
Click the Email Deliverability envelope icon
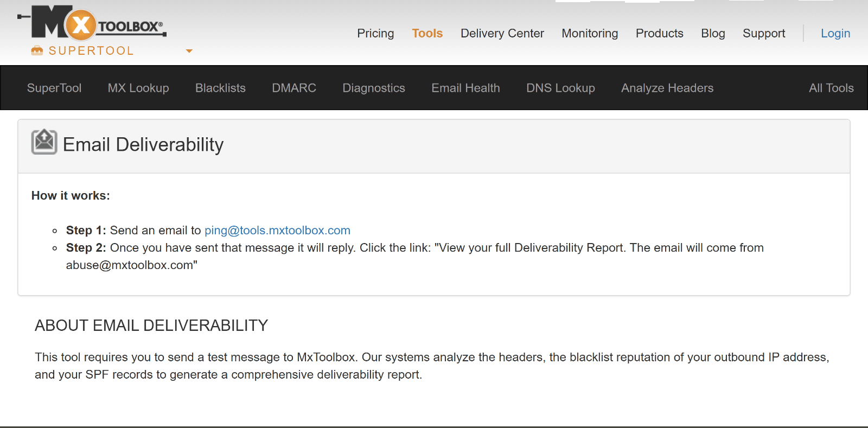44,142
